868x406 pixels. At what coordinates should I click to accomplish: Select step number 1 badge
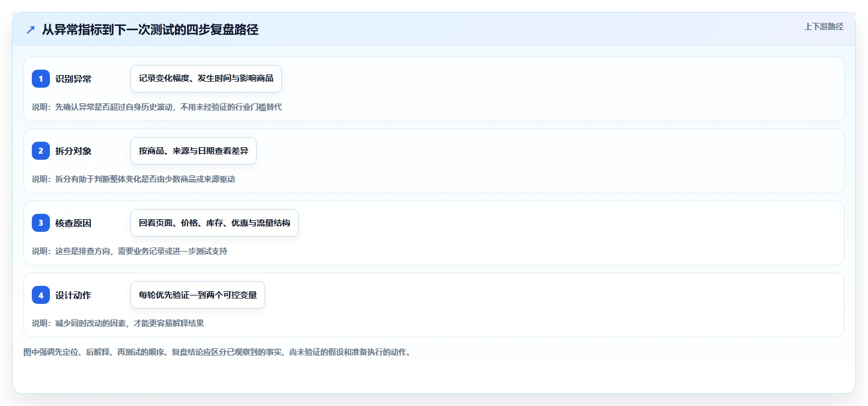(x=41, y=79)
